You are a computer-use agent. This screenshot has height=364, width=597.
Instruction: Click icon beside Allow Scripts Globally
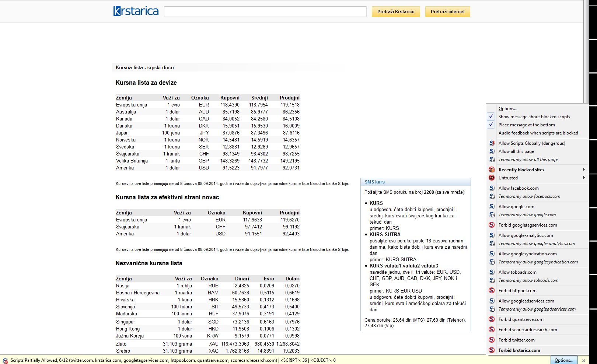coord(492,143)
